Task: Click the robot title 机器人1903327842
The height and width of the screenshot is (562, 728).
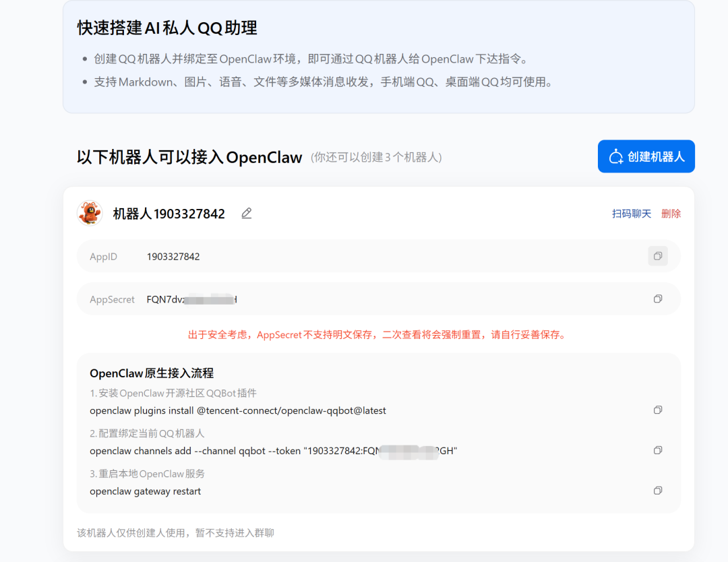Action: [x=169, y=214]
